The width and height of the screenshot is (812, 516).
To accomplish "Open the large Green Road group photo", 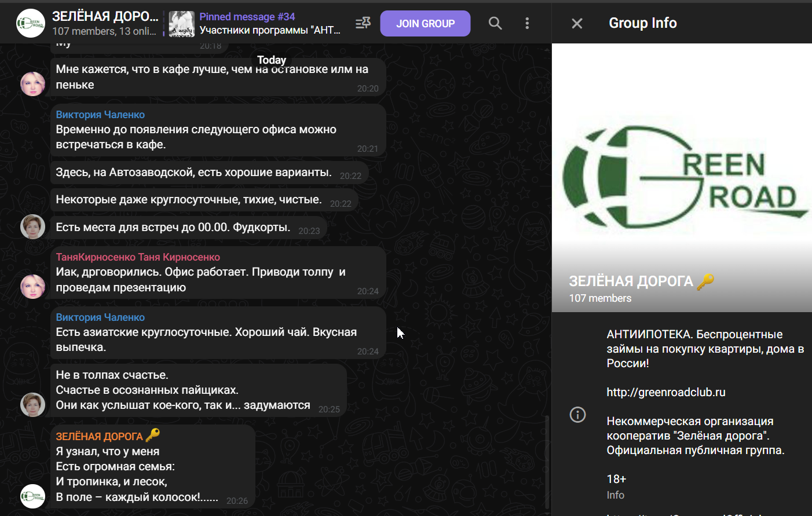I will 682,174.
